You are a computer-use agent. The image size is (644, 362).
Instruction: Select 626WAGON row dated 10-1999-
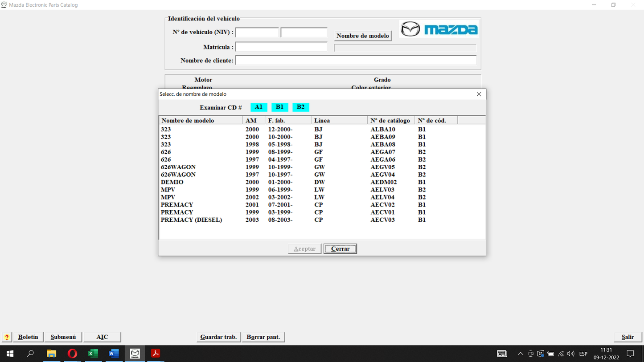(322, 167)
